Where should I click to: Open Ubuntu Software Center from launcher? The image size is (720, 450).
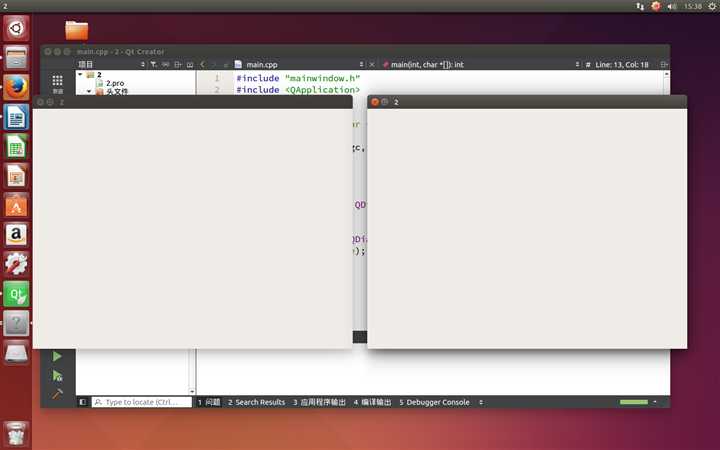tap(16, 205)
